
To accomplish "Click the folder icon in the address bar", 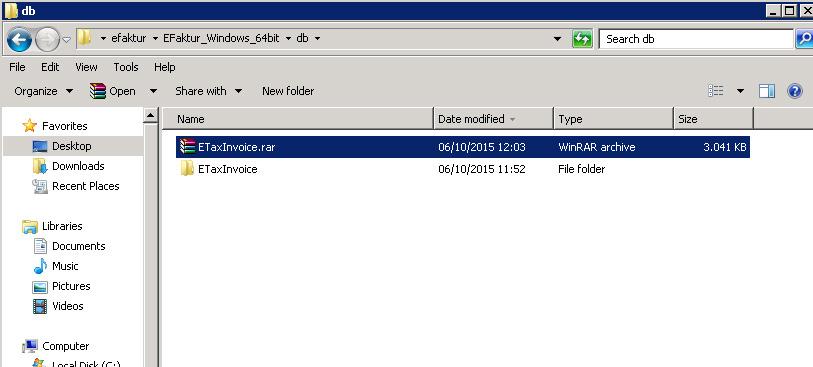I will click(x=85, y=38).
